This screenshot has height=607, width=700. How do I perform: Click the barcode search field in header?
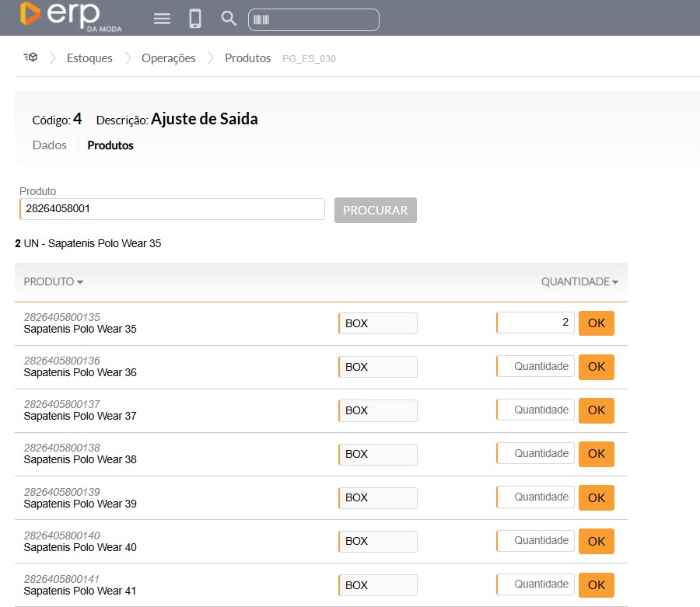tap(313, 19)
